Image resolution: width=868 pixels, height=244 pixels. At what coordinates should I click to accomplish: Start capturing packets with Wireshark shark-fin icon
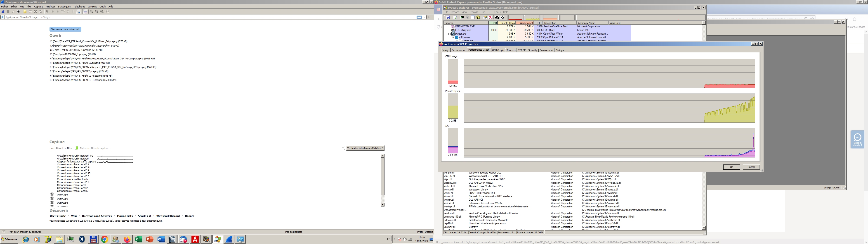point(3,12)
